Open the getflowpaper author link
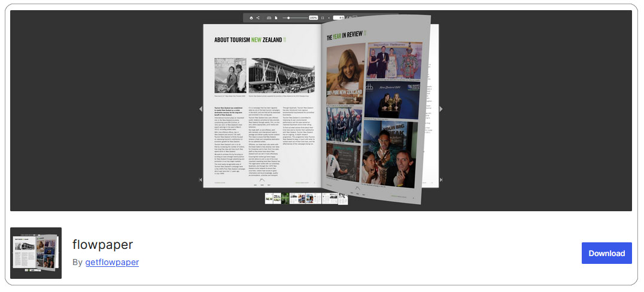The width and height of the screenshot is (644, 292). 112,262
